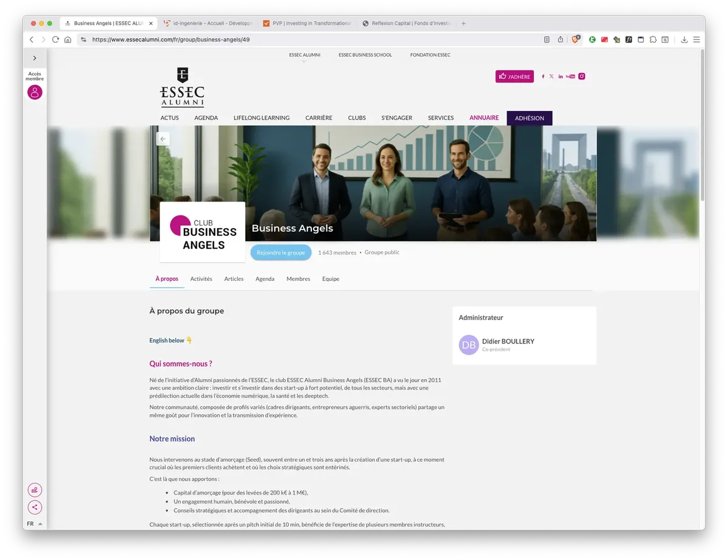Screen dimensions: 728x560
Task: Click the ESSEC BUSINESS SCHOOL top link
Action: pos(365,55)
